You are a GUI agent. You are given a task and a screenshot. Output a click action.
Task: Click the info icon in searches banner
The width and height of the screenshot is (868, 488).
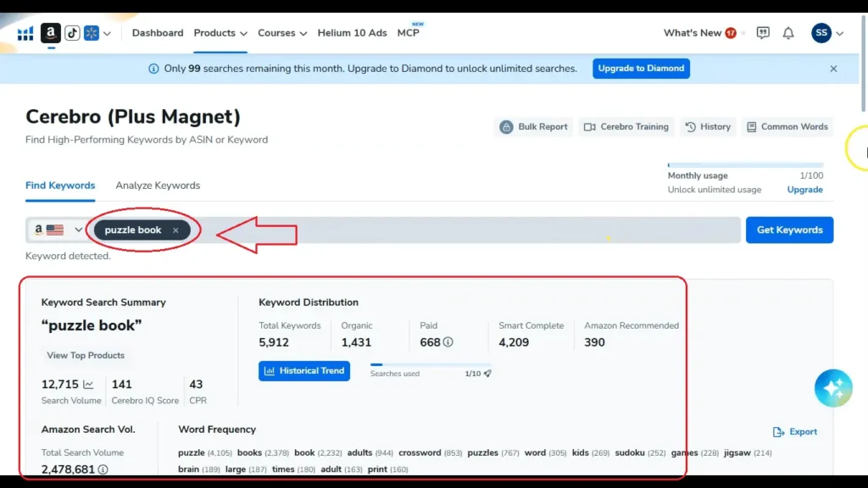tap(153, 69)
